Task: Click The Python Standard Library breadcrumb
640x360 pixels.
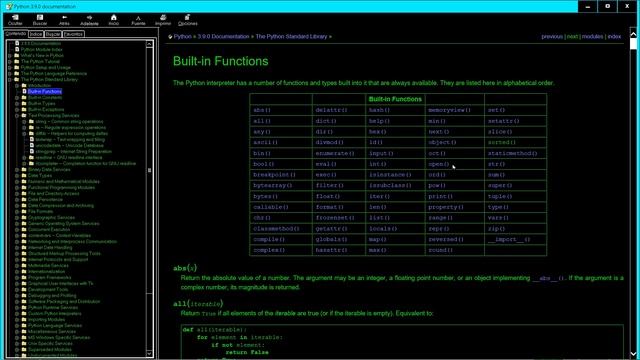Action: pos(291,36)
